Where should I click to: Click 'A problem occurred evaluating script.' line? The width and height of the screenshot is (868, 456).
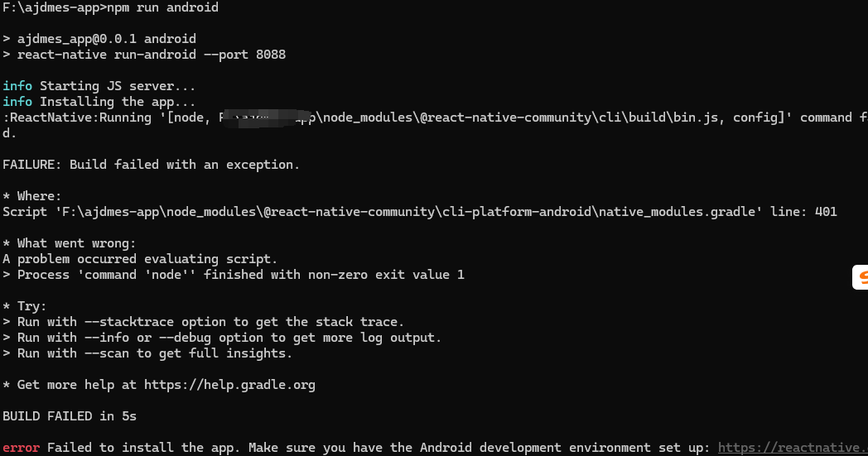point(140,259)
